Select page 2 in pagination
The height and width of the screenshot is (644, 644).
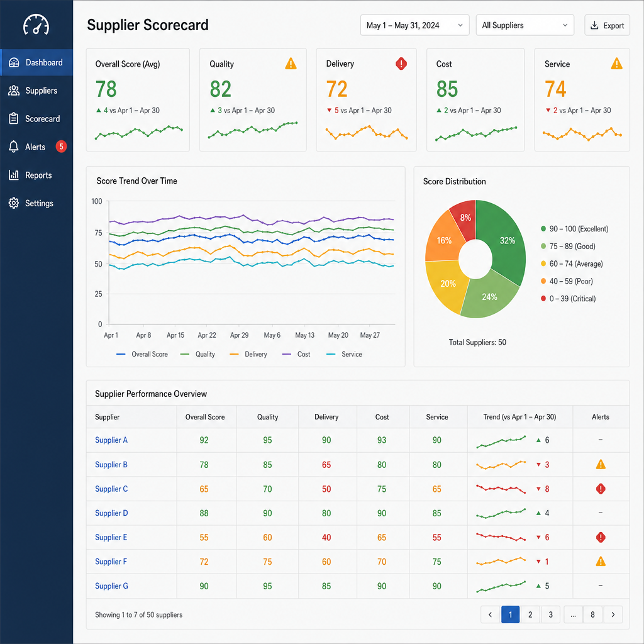pos(530,614)
